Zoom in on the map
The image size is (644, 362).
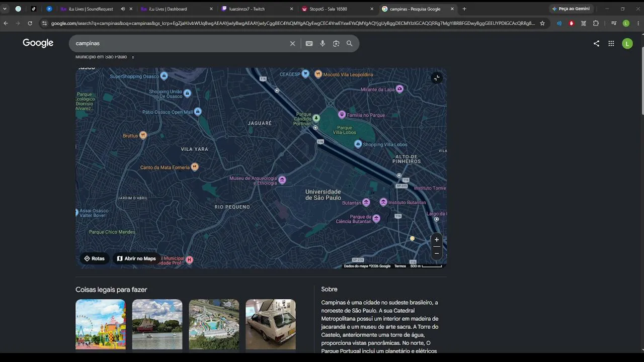(437, 240)
